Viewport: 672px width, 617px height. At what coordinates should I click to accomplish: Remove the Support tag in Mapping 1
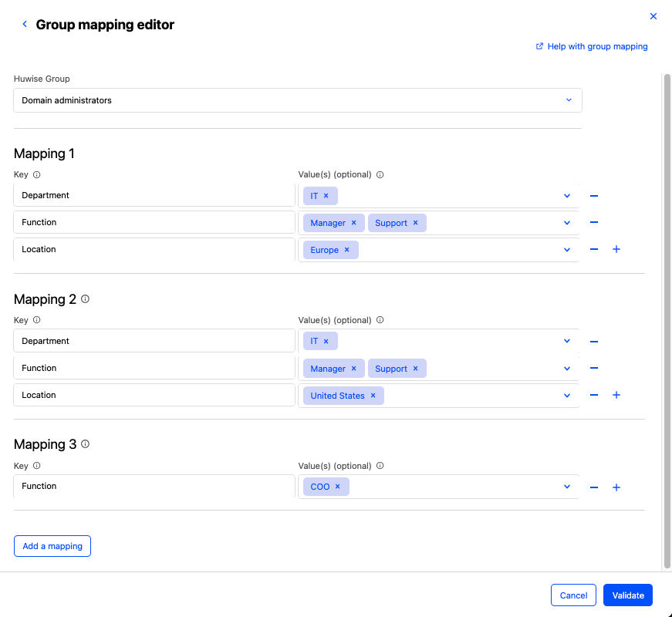(415, 223)
